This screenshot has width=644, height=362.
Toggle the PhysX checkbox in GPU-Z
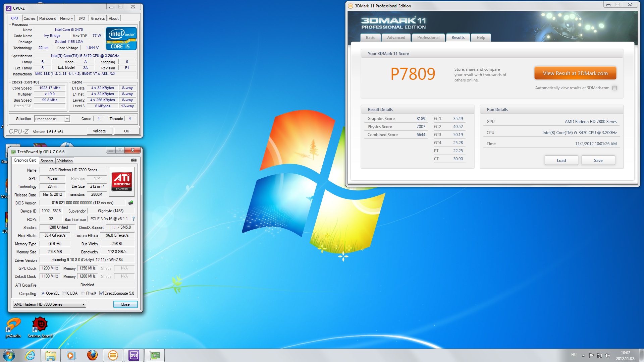click(83, 293)
